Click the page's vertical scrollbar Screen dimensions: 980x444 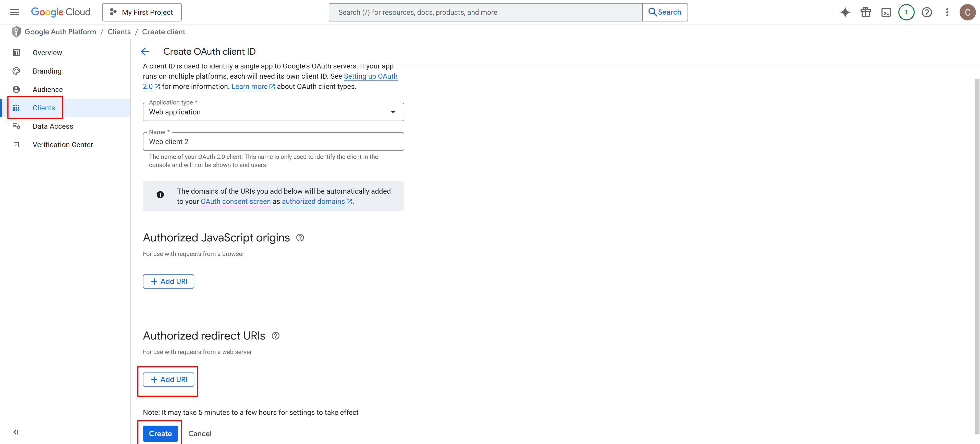977,255
